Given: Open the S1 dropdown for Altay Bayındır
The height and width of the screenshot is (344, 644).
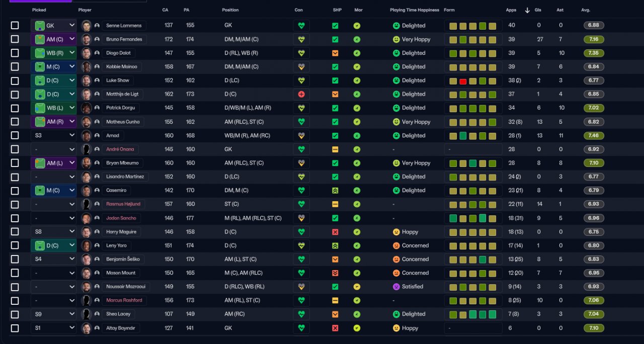Looking at the screenshot, I should (53, 328).
